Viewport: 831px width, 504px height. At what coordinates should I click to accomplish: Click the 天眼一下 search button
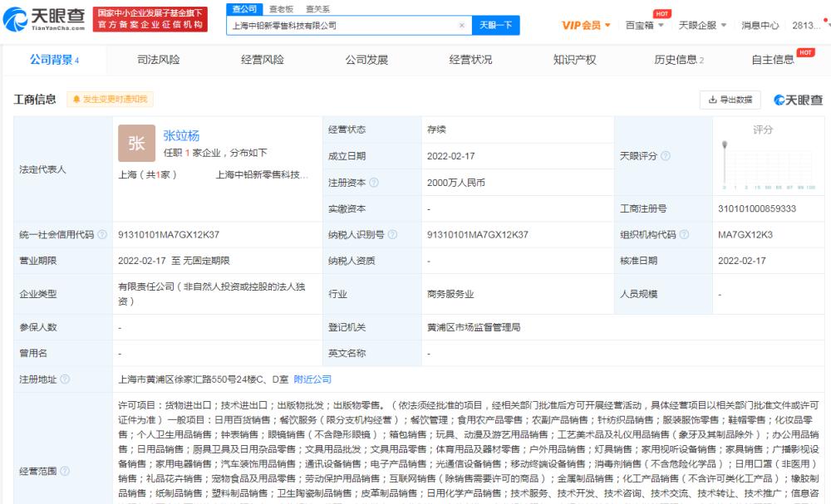pyautogui.click(x=495, y=25)
